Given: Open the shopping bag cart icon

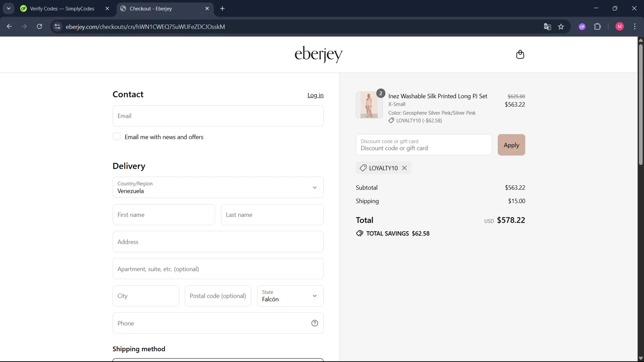Looking at the screenshot, I should [520, 54].
